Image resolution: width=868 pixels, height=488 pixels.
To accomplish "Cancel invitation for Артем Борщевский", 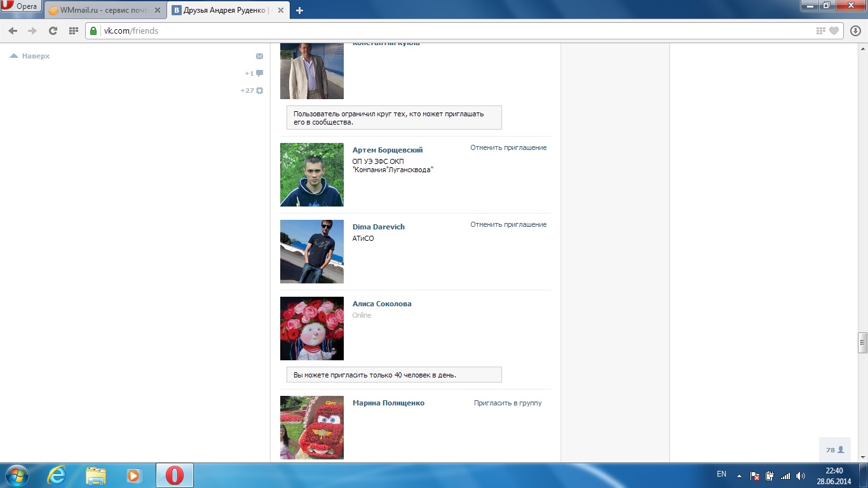I will (508, 147).
